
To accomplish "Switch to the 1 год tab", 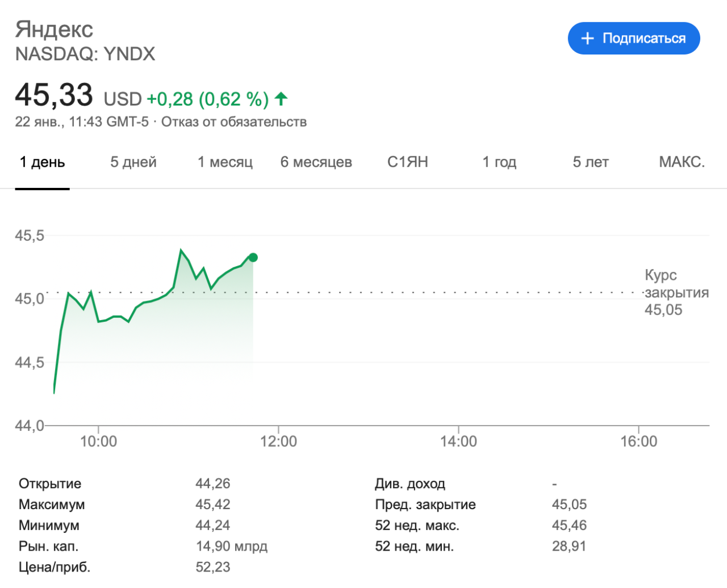I will pyautogui.click(x=499, y=162).
